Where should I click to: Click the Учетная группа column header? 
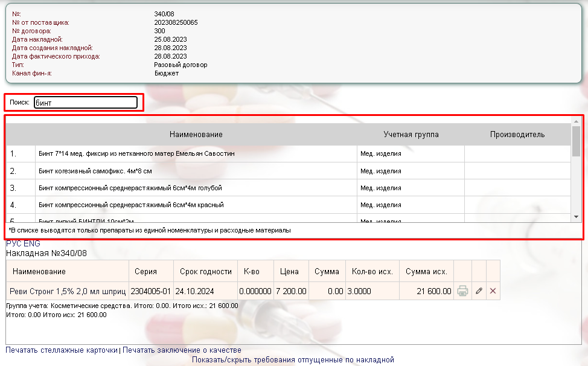click(x=411, y=134)
